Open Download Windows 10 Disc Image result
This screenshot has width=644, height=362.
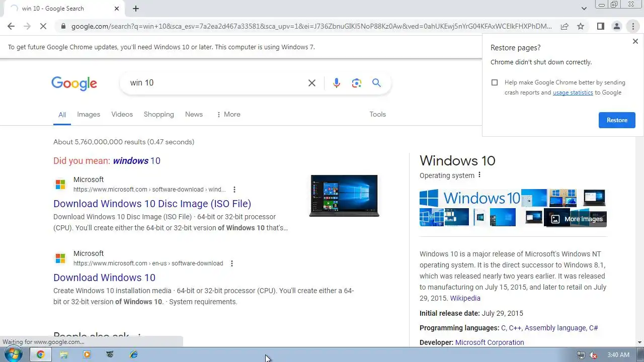point(152,204)
